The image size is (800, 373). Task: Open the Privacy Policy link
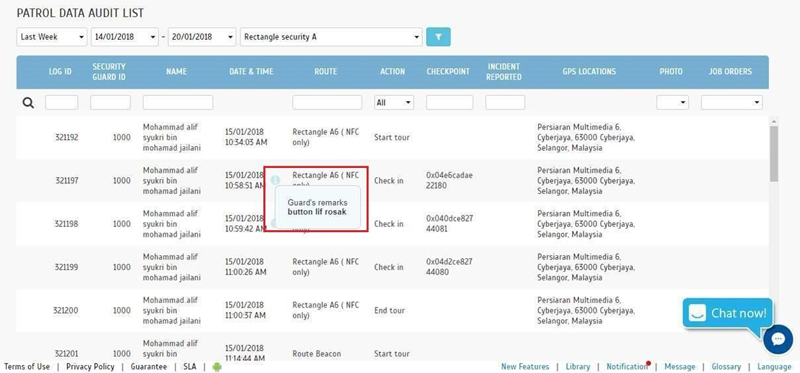point(90,367)
